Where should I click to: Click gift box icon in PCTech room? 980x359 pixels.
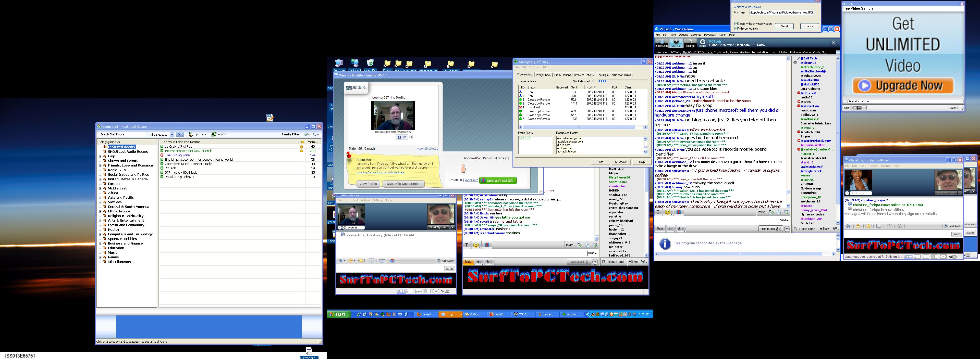678,212
